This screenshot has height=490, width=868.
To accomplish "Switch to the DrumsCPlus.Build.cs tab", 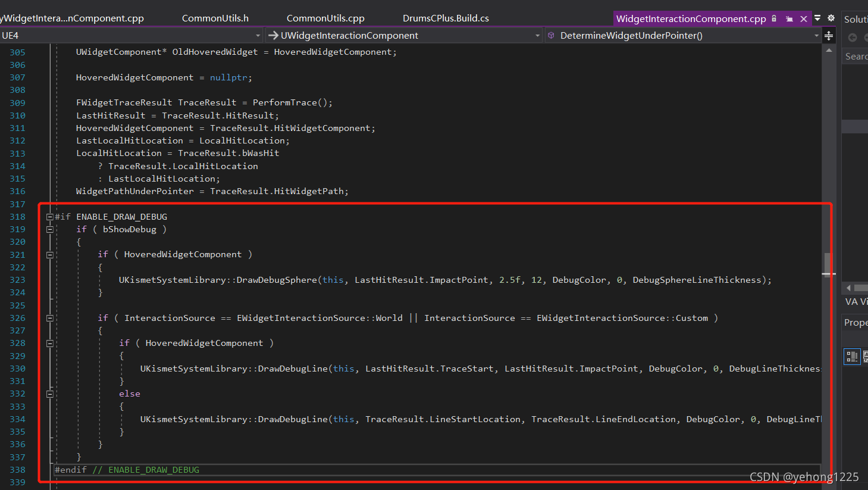I will point(446,18).
